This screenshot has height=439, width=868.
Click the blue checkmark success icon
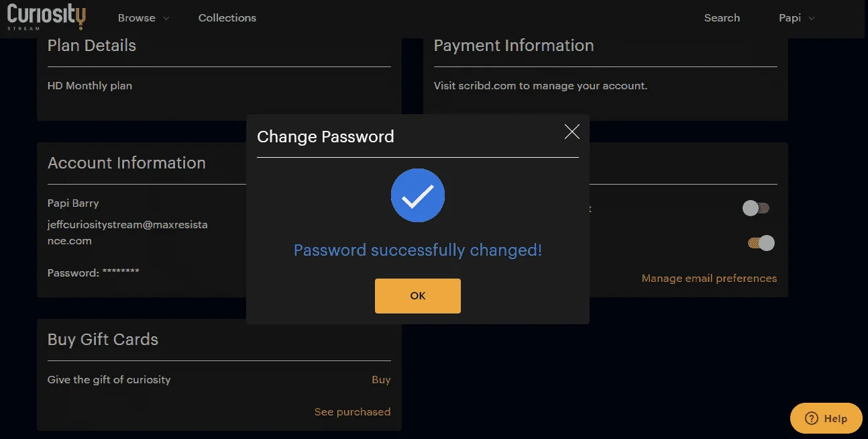(x=418, y=195)
